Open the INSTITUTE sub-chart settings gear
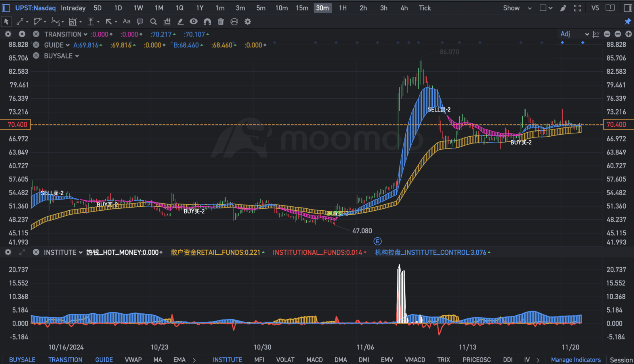The image size is (634, 364). (8, 252)
